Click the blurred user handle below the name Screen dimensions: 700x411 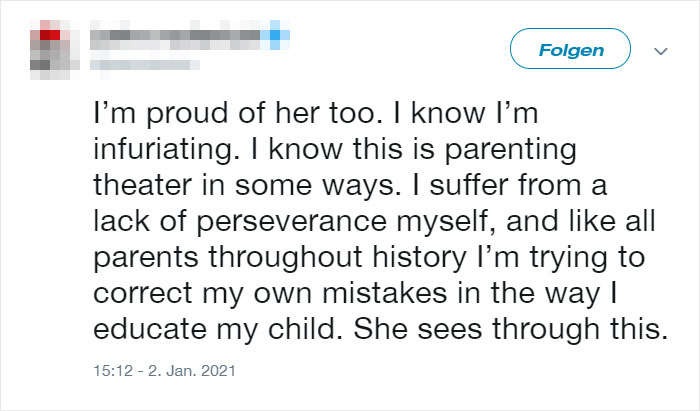point(145,65)
